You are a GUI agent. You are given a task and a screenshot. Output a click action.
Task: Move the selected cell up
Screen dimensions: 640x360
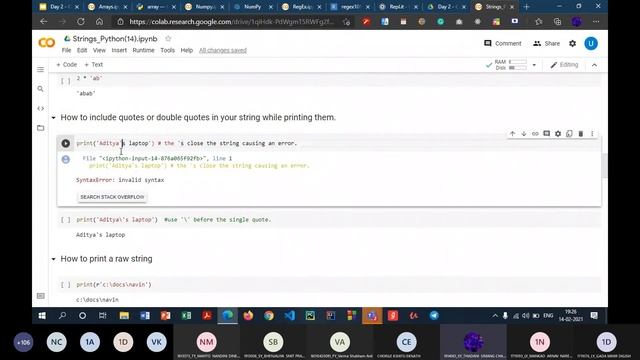pyautogui.click(x=512, y=134)
